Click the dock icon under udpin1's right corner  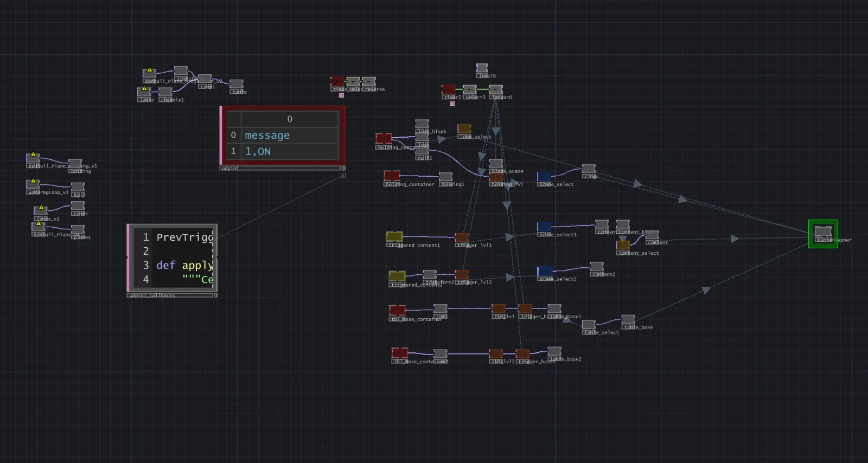click(x=343, y=175)
